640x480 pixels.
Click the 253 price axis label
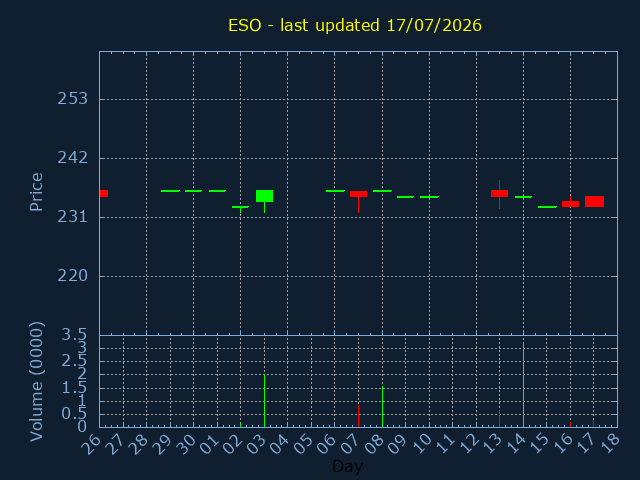click(73, 99)
